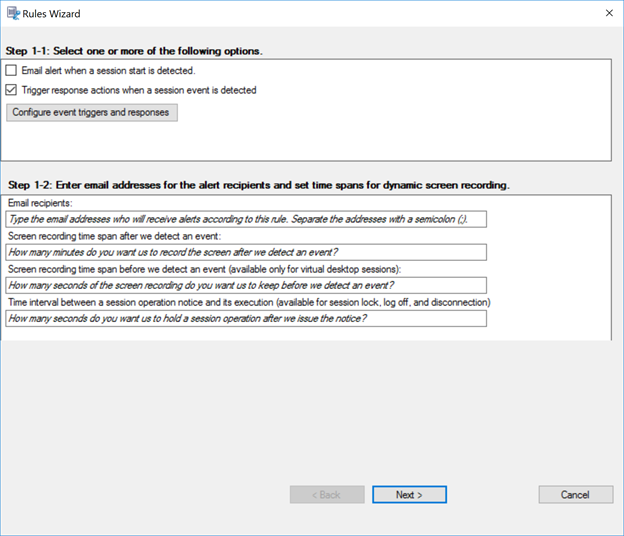This screenshot has width=624, height=536.
Task: Click blank area below the Configure button
Action: 300,142
